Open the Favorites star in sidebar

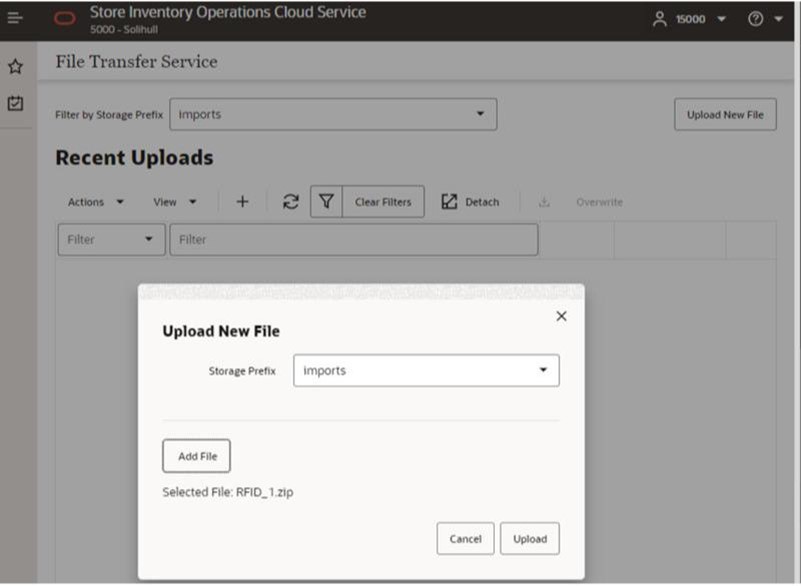pyautogui.click(x=15, y=66)
